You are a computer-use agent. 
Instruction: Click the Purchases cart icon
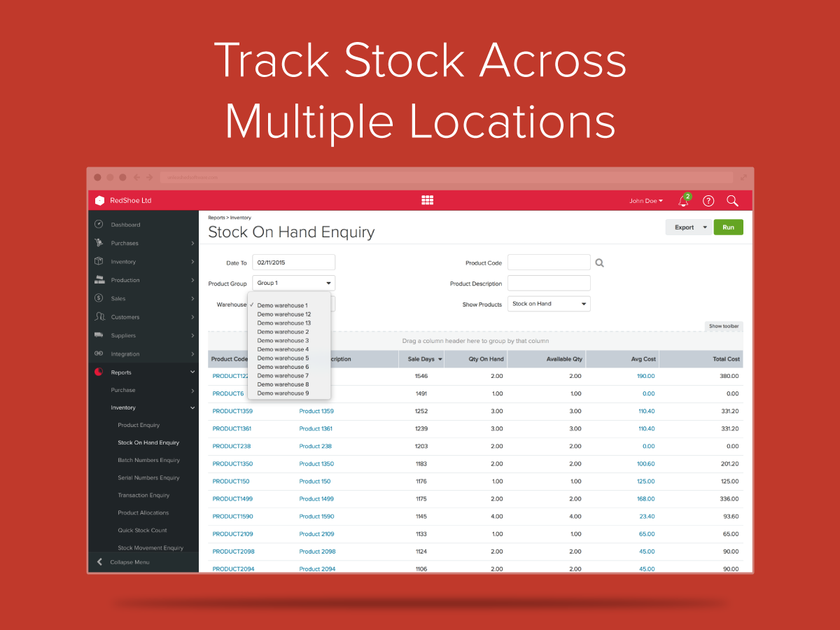click(99, 243)
